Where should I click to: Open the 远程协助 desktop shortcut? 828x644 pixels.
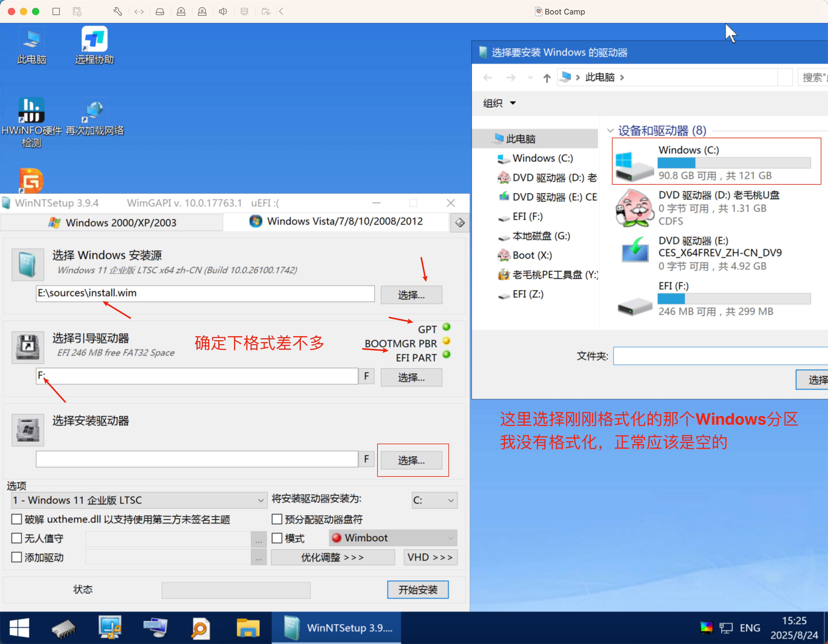pos(94,46)
